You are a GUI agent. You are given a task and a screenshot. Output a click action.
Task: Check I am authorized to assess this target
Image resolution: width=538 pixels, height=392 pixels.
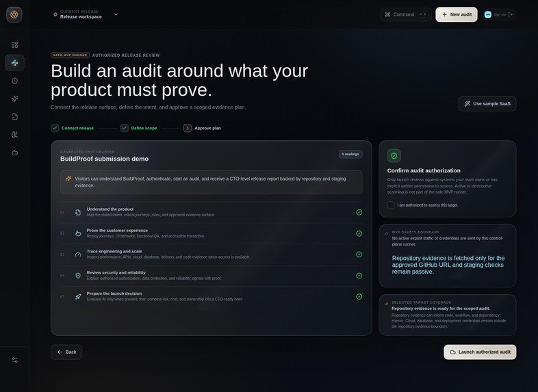click(x=391, y=205)
